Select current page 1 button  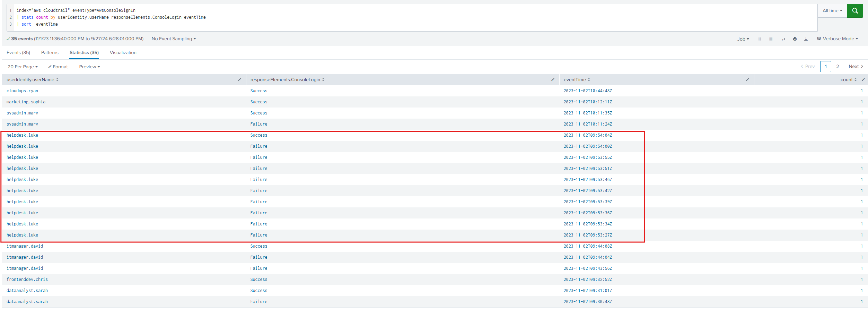click(826, 67)
